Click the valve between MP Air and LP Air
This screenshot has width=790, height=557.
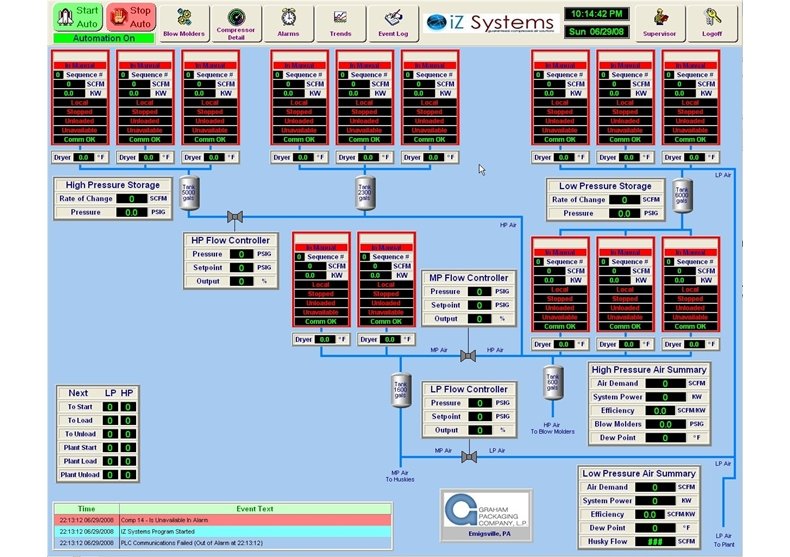[467, 457]
